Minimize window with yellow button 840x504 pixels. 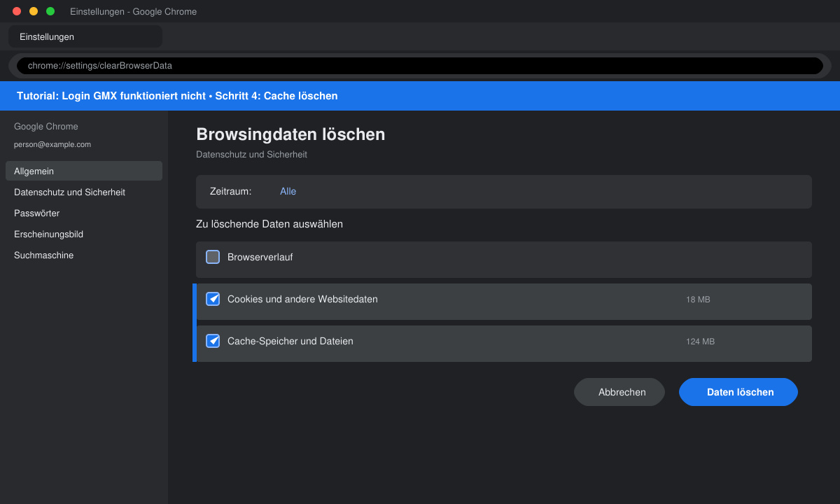(34, 11)
